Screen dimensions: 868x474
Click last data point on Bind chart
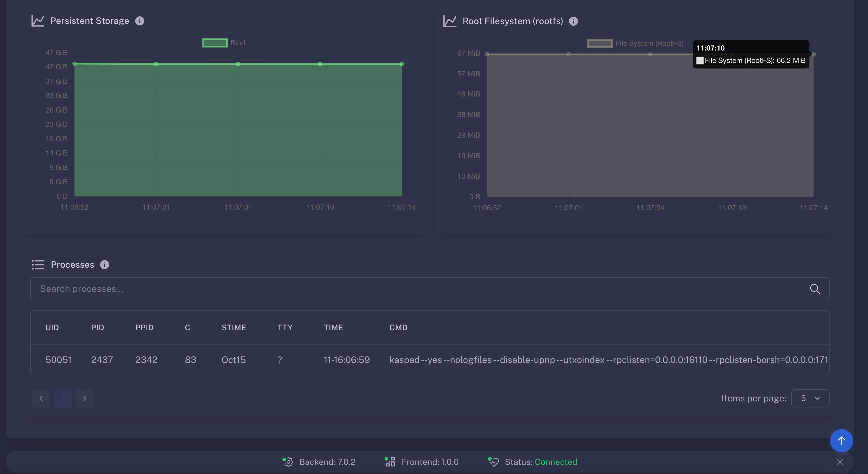pyautogui.click(x=402, y=64)
